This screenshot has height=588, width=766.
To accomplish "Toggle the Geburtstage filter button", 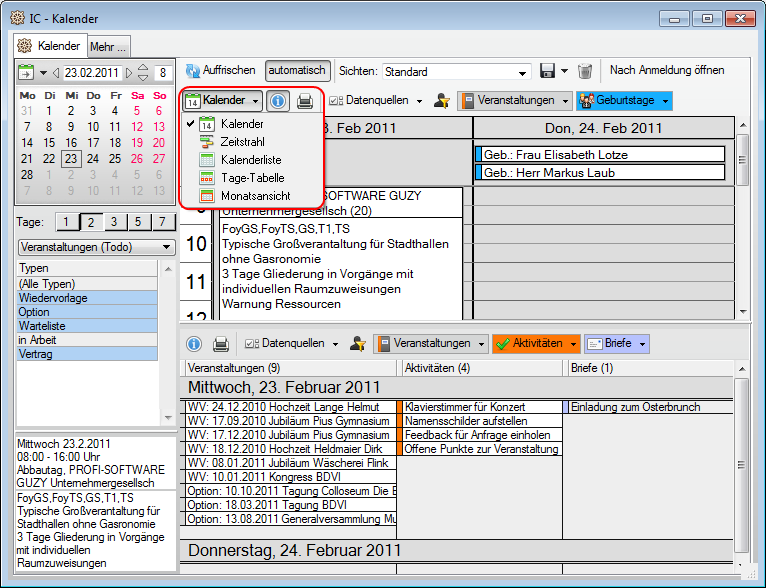I will pyautogui.click(x=621, y=101).
